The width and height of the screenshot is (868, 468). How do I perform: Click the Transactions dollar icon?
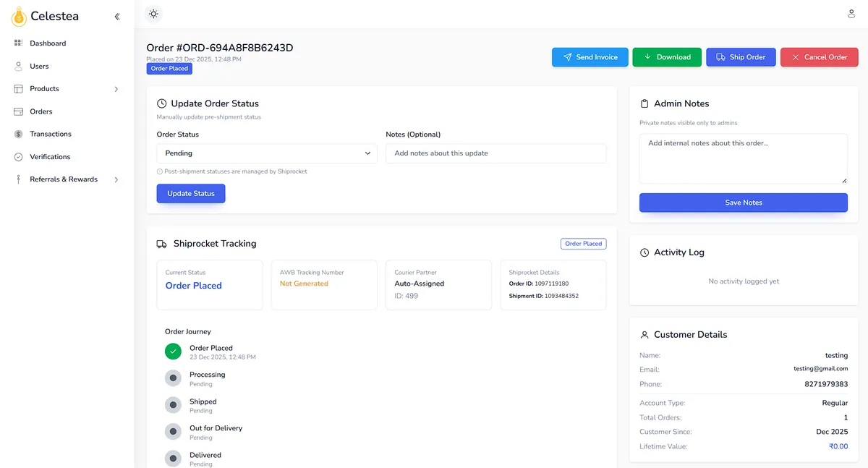[18, 134]
